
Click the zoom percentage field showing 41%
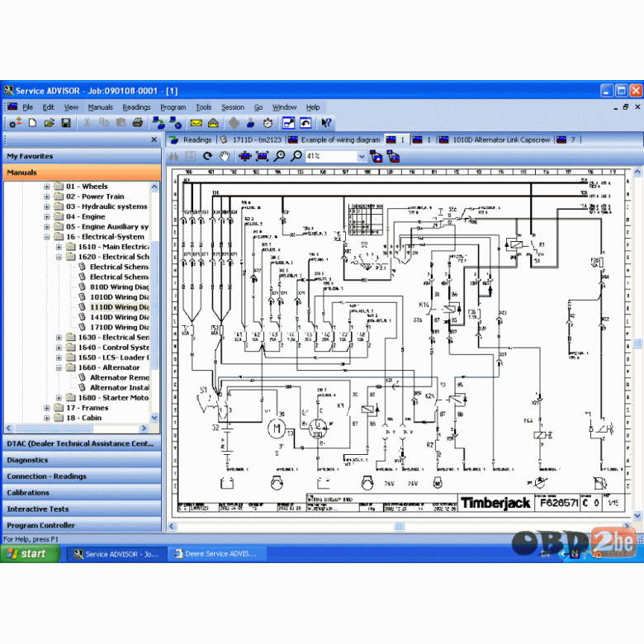coord(331,157)
